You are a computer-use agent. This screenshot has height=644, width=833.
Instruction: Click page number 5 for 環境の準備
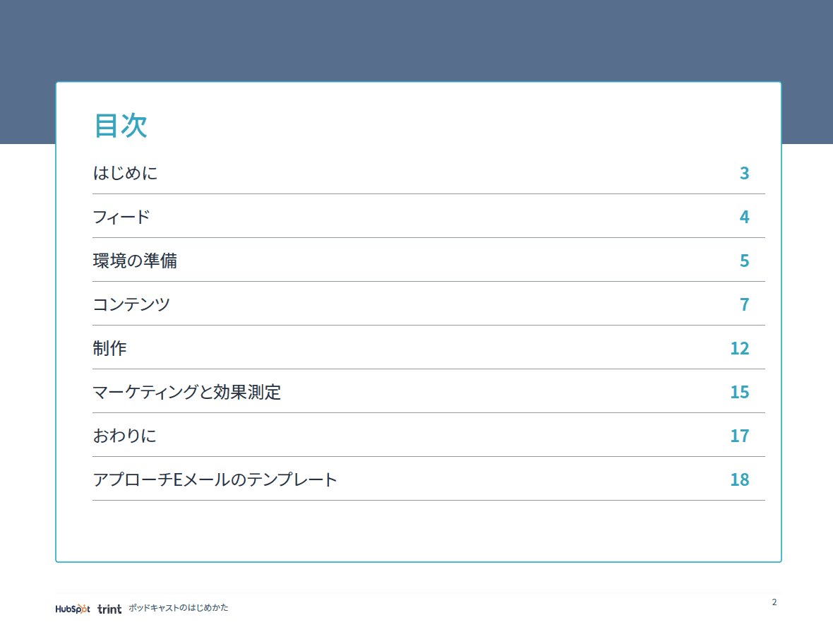pyautogui.click(x=744, y=261)
